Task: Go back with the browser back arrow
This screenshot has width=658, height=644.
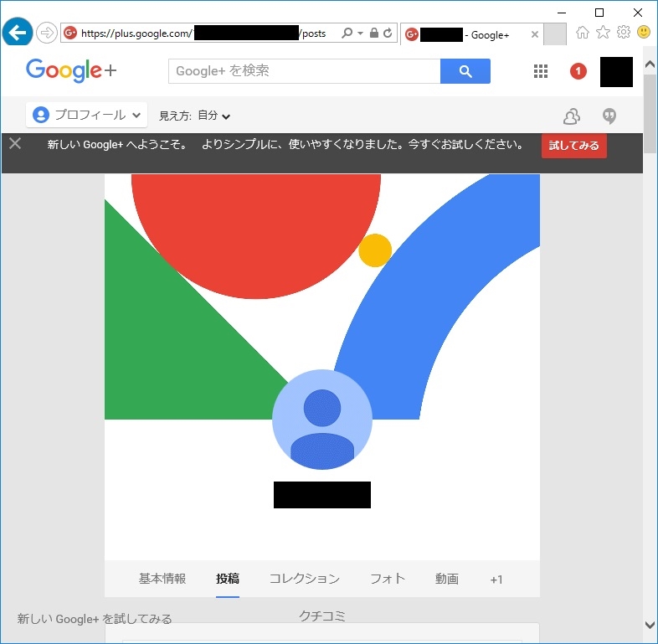Action: coord(18,32)
